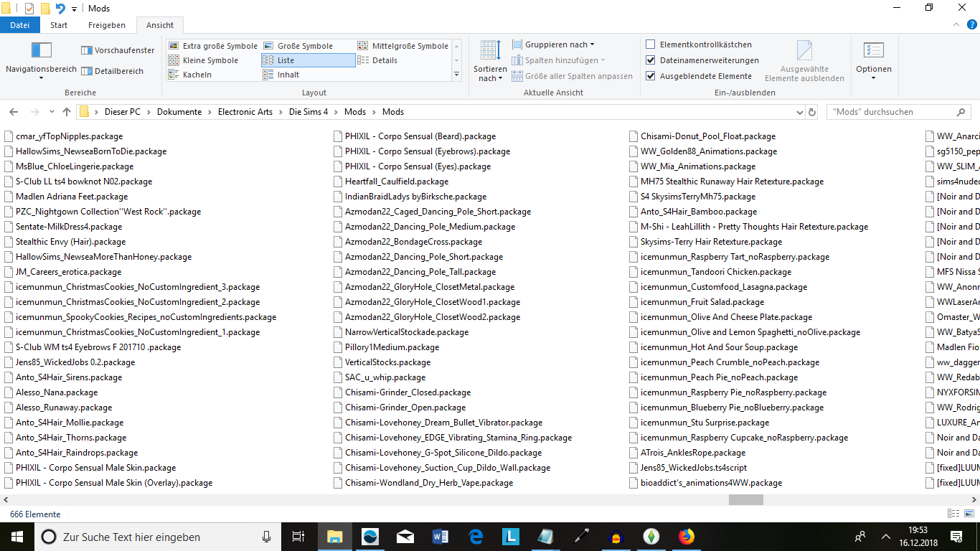Collapse the ribbon with the chevron
Image resolution: width=980 pixels, height=551 pixels.
click(x=956, y=25)
